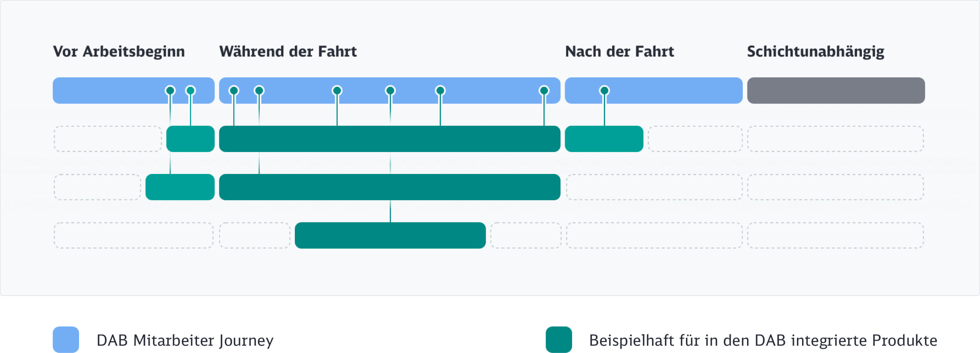Select the teal bar in the bottom row
Image resolution: width=980 pixels, height=353 pixels.
[x=390, y=235]
